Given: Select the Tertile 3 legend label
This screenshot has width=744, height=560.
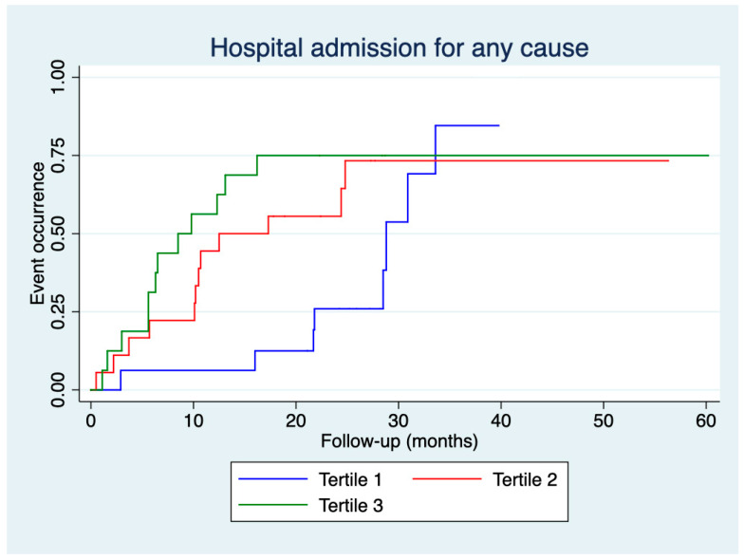Looking at the screenshot, I should [x=351, y=505].
